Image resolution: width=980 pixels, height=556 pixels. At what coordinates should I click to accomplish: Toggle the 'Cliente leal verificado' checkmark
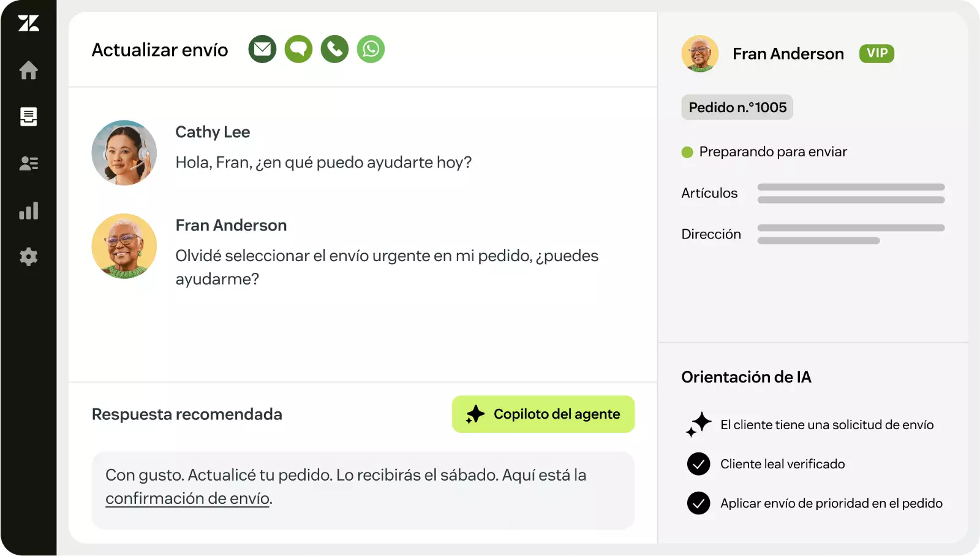(698, 464)
